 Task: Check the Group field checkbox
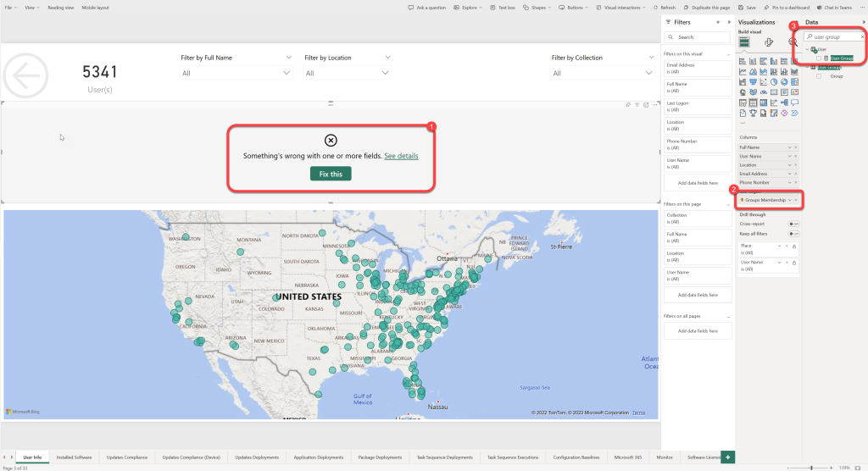819,76
